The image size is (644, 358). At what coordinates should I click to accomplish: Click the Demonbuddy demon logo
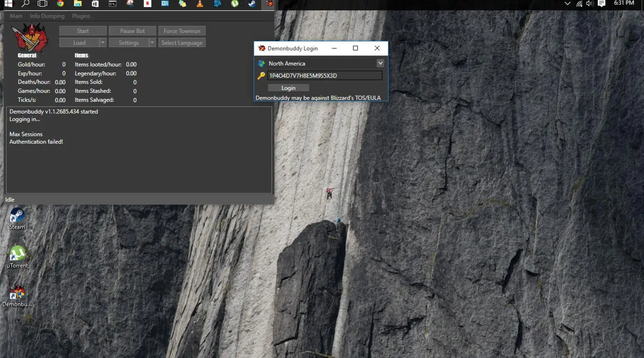(x=30, y=38)
